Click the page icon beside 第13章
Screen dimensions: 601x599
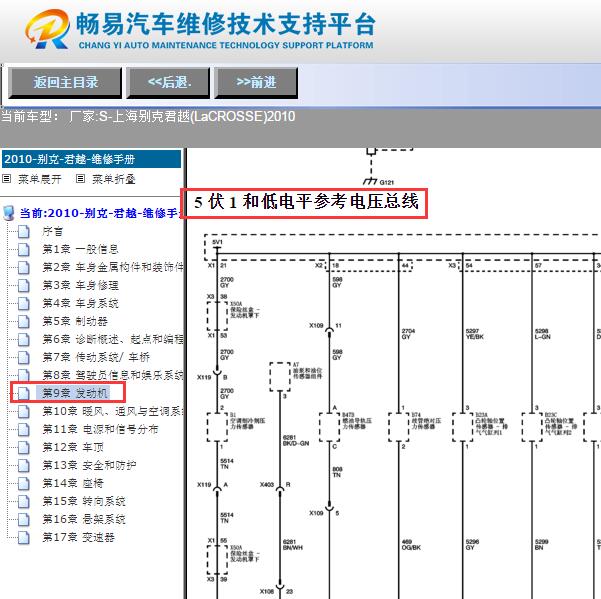[x=23, y=465]
